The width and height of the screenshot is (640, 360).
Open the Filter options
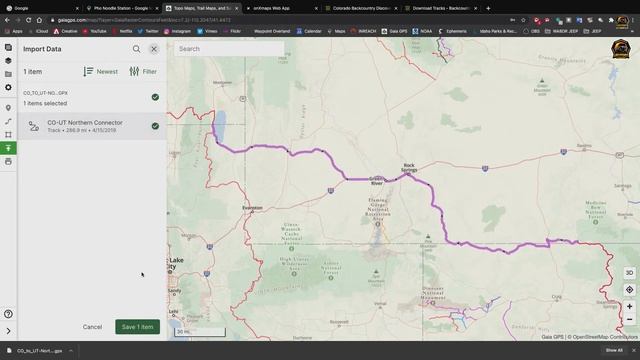click(143, 71)
